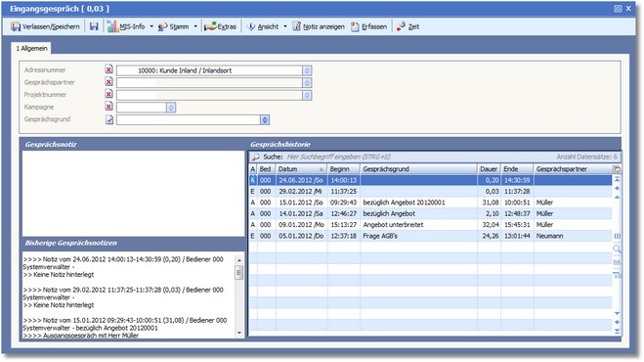Open the Ansicht dropdown arrow
Screen dimensions: 644x362
click(x=285, y=26)
